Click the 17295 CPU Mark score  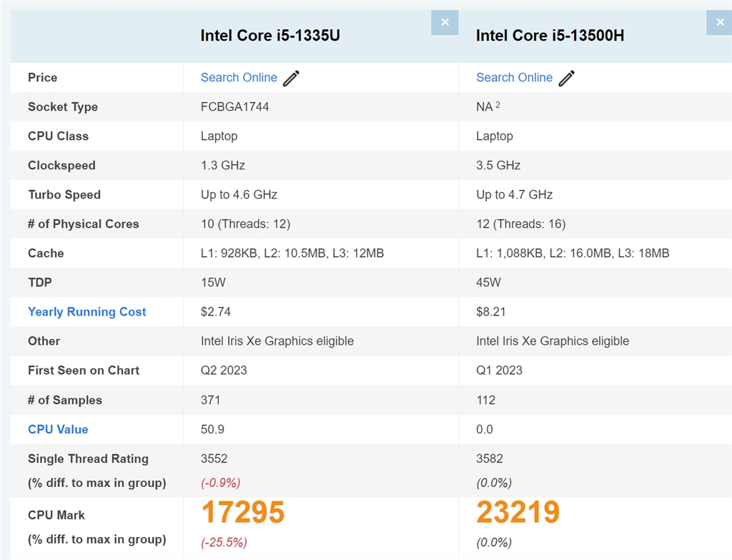coord(243,513)
